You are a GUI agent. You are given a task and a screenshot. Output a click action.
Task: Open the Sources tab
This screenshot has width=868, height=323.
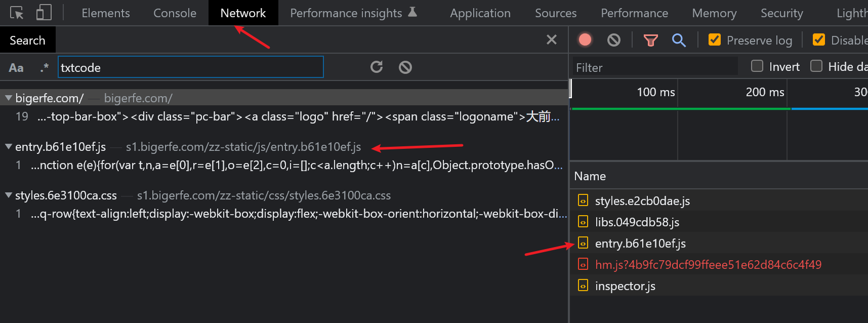556,13
